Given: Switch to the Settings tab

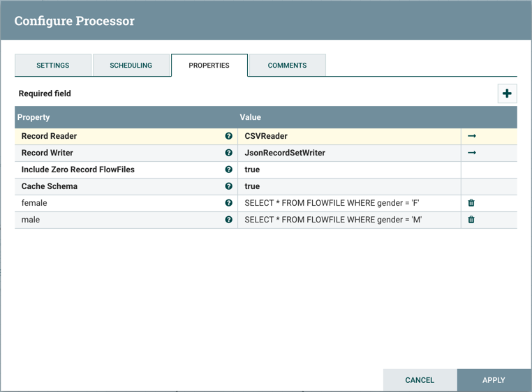Looking at the screenshot, I should click(x=53, y=66).
